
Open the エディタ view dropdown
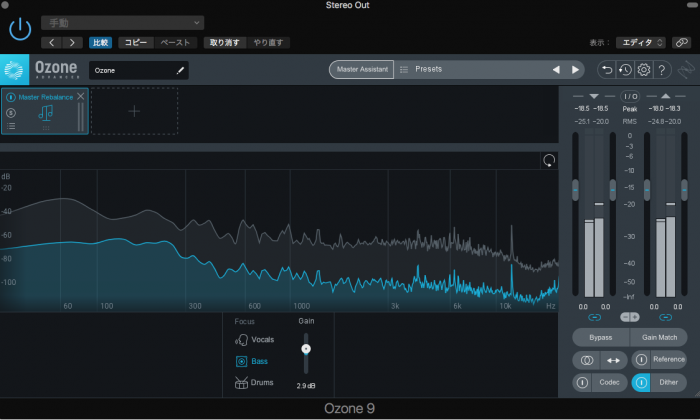pyautogui.click(x=641, y=43)
